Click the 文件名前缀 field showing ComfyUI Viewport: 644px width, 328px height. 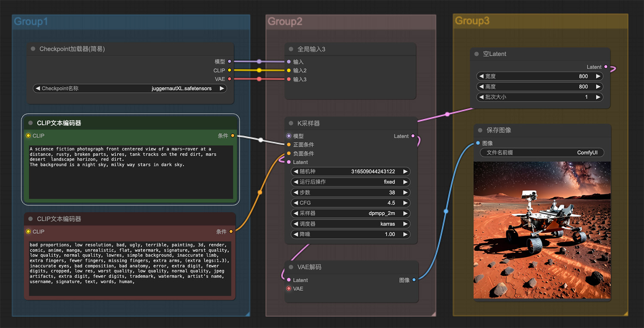(x=542, y=153)
